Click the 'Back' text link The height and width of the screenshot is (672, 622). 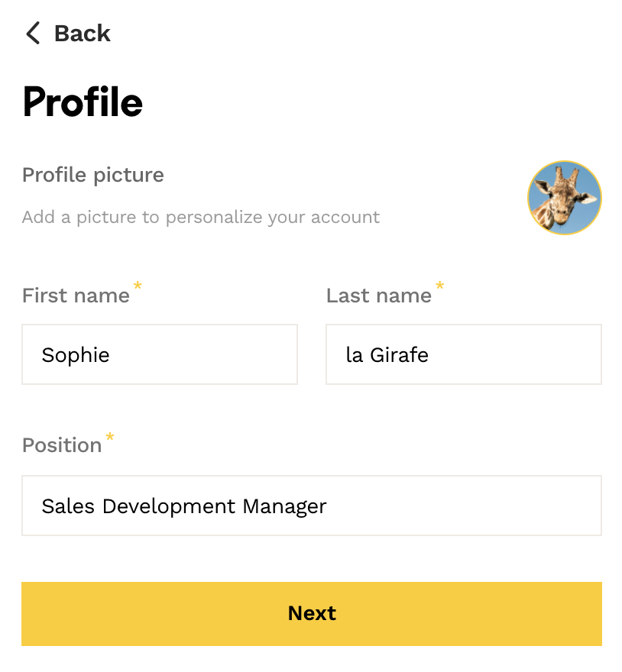[x=82, y=34]
